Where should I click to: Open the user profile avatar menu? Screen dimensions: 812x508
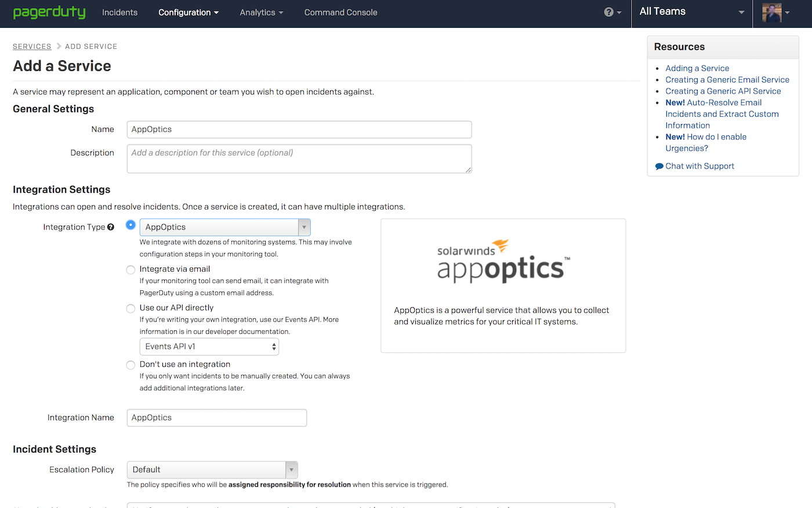click(771, 13)
